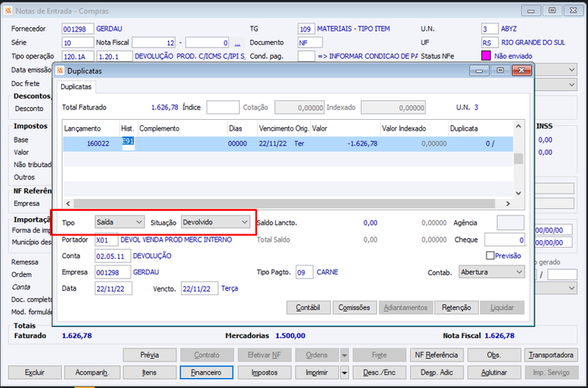Open the Tipo dropdown showing Saída
The height and width of the screenshot is (388, 588).
point(120,223)
